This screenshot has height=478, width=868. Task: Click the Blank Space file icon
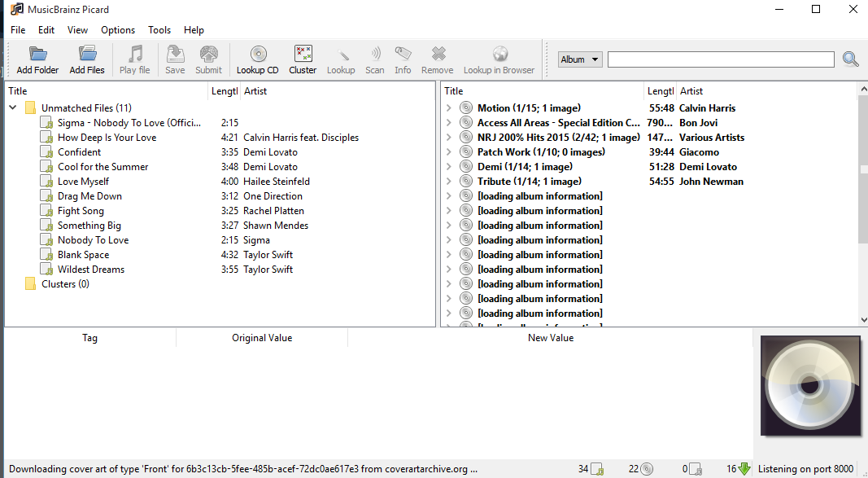tap(46, 255)
